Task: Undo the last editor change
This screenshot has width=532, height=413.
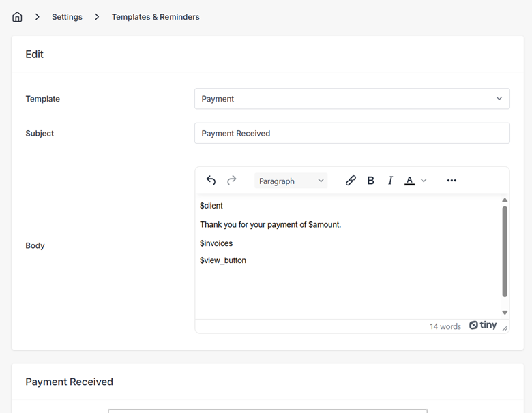Action: point(211,180)
